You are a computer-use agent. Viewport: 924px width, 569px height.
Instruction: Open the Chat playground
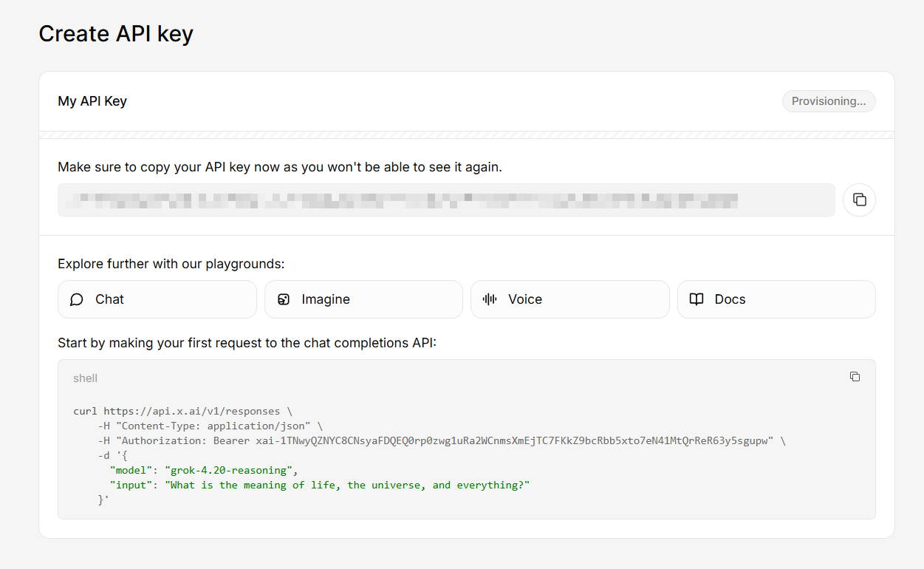157,299
